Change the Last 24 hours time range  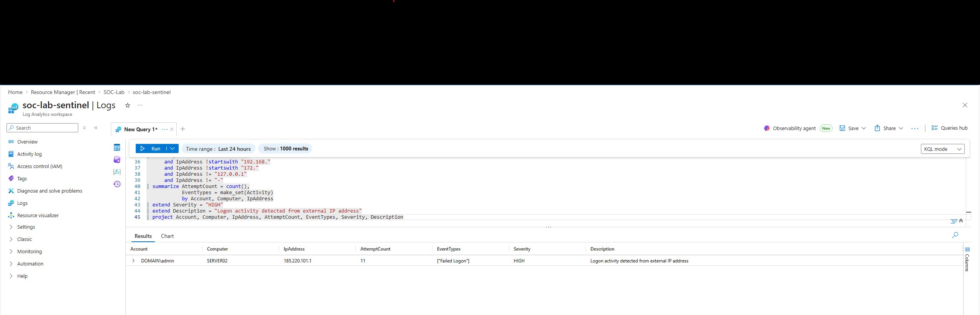[x=218, y=149]
